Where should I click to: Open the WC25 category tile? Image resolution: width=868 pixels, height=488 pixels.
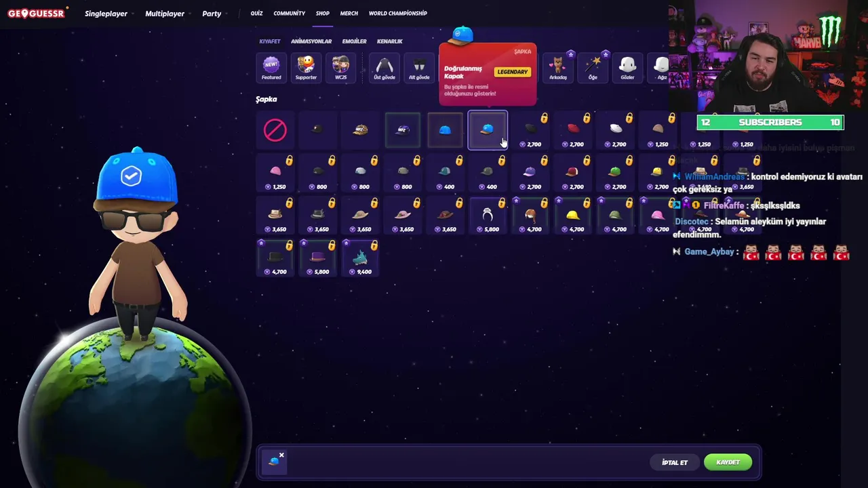[x=340, y=68]
